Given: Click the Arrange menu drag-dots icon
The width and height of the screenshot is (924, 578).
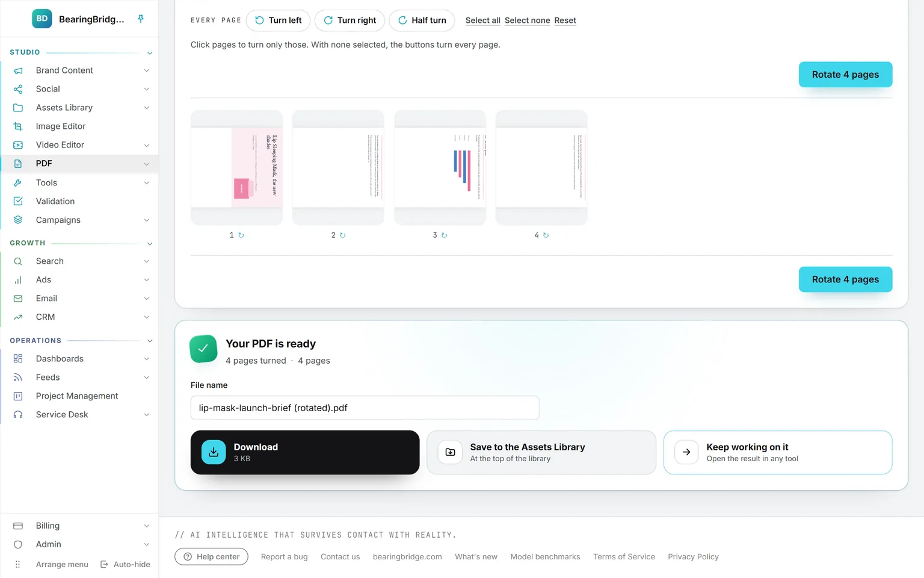Looking at the screenshot, I should point(18,564).
